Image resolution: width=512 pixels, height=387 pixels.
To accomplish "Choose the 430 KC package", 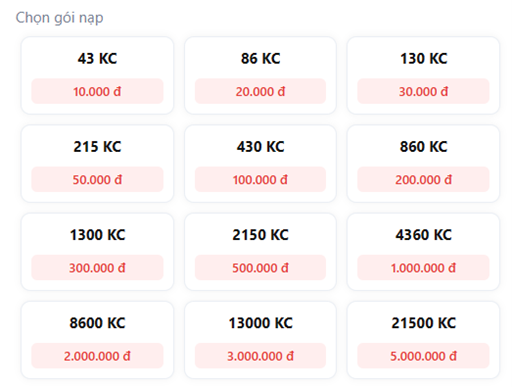I will click(x=260, y=164).
